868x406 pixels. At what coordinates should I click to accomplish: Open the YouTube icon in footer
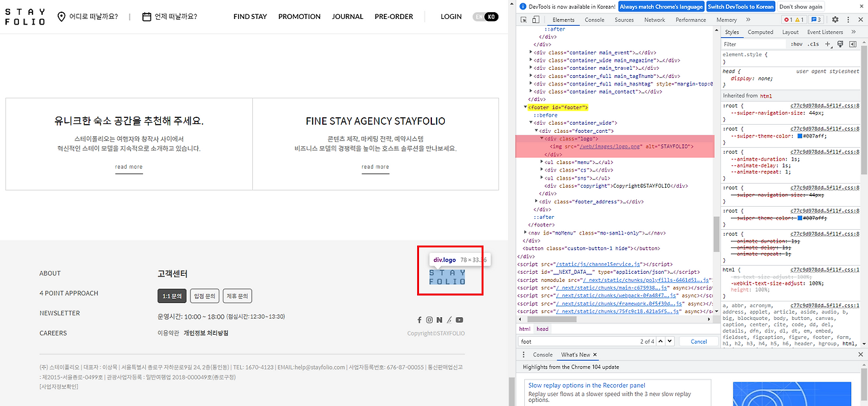[460, 320]
